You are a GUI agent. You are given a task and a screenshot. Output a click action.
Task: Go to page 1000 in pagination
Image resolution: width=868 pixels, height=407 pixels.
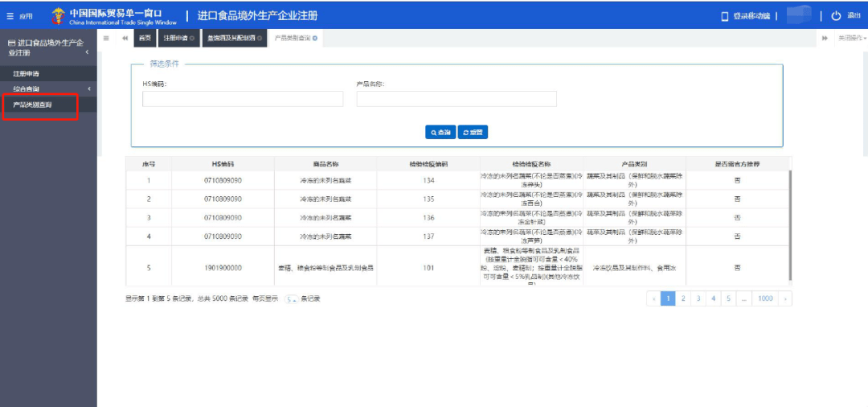pyautogui.click(x=764, y=298)
